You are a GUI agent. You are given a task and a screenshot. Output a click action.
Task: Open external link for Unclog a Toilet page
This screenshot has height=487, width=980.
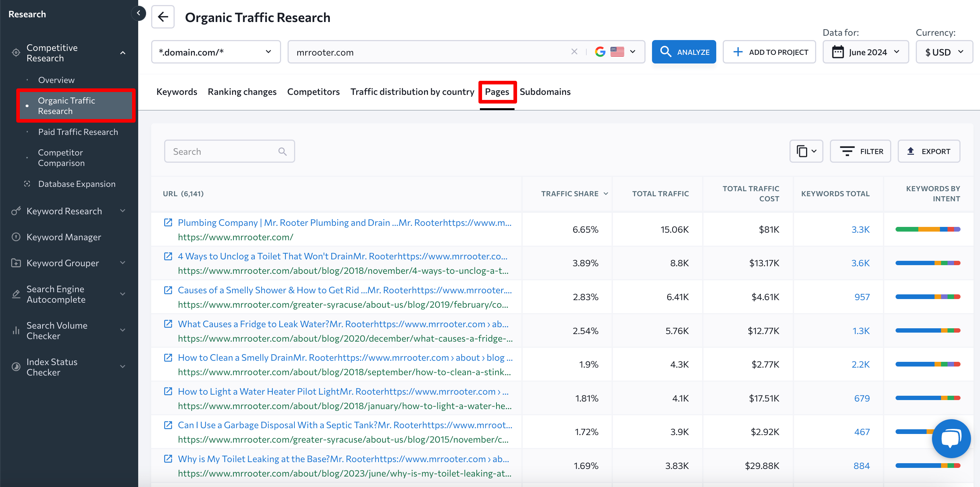pyautogui.click(x=168, y=256)
